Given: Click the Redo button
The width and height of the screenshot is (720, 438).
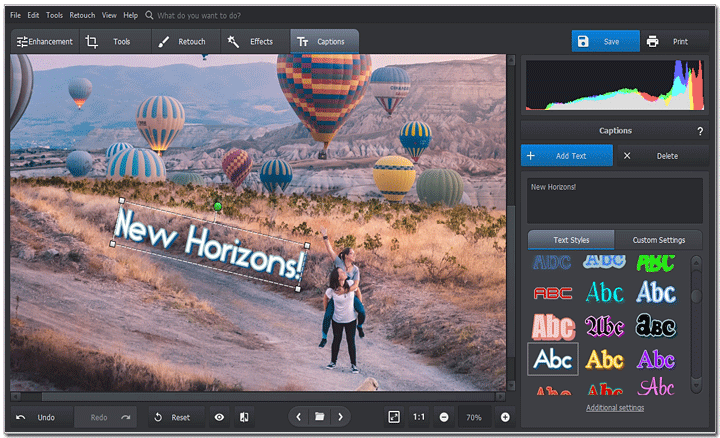Looking at the screenshot, I should click(x=105, y=417).
